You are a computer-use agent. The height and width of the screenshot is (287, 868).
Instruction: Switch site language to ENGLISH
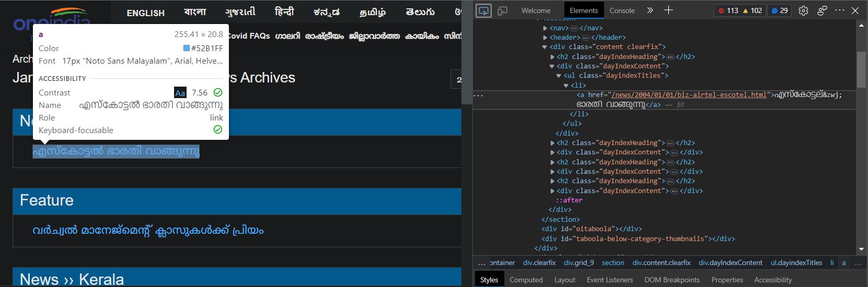tap(146, 13)
